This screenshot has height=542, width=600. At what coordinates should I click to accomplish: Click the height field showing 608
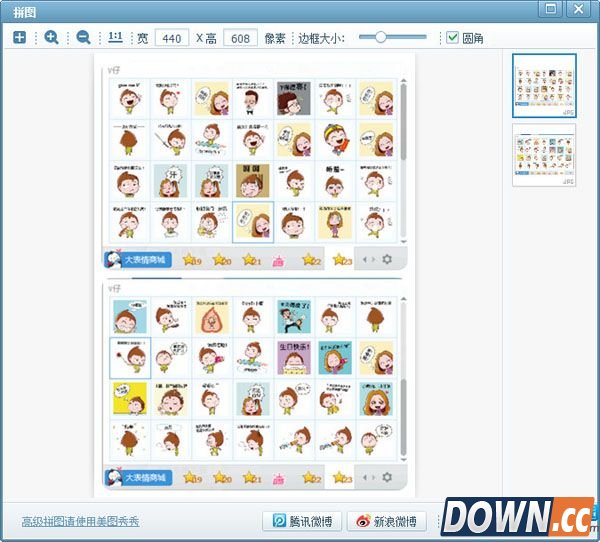[240, 38]
